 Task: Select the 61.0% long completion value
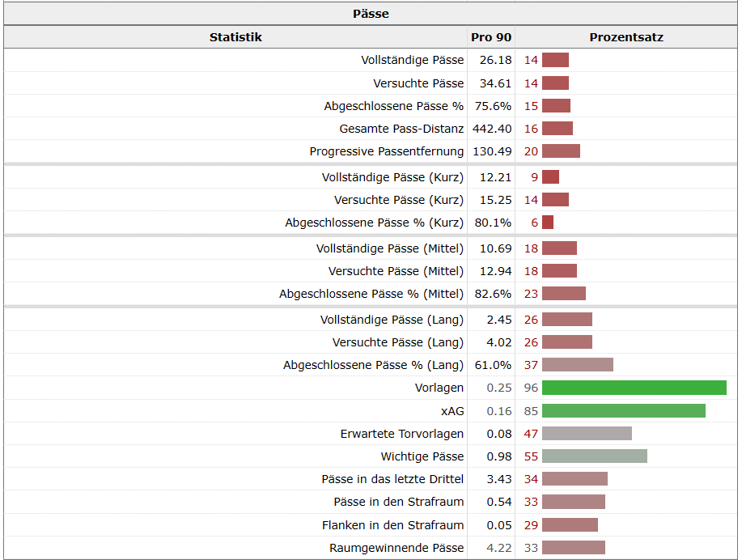(x=493, y=366)
